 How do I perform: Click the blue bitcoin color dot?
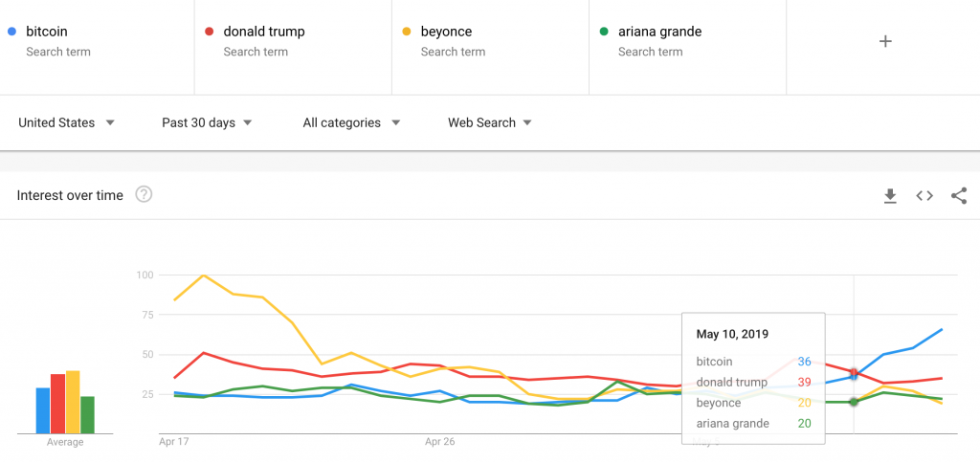point(11,32)
